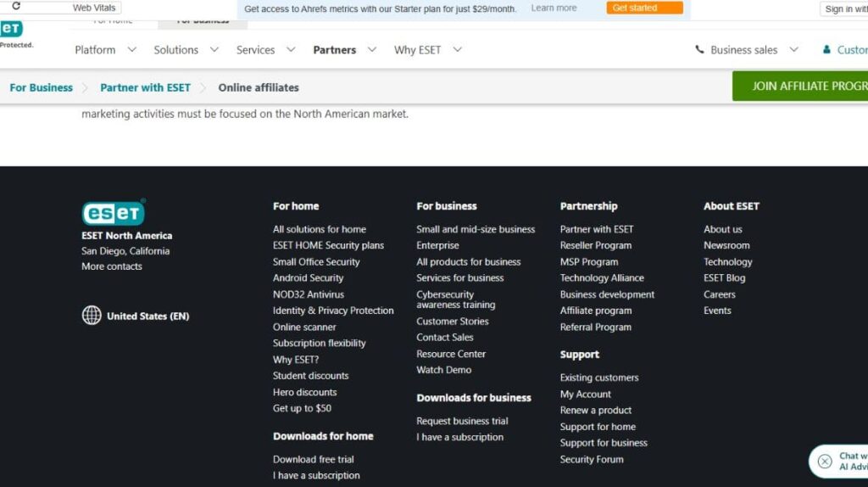Go to Partner with ESET breadcrumb

pos(145,87)
